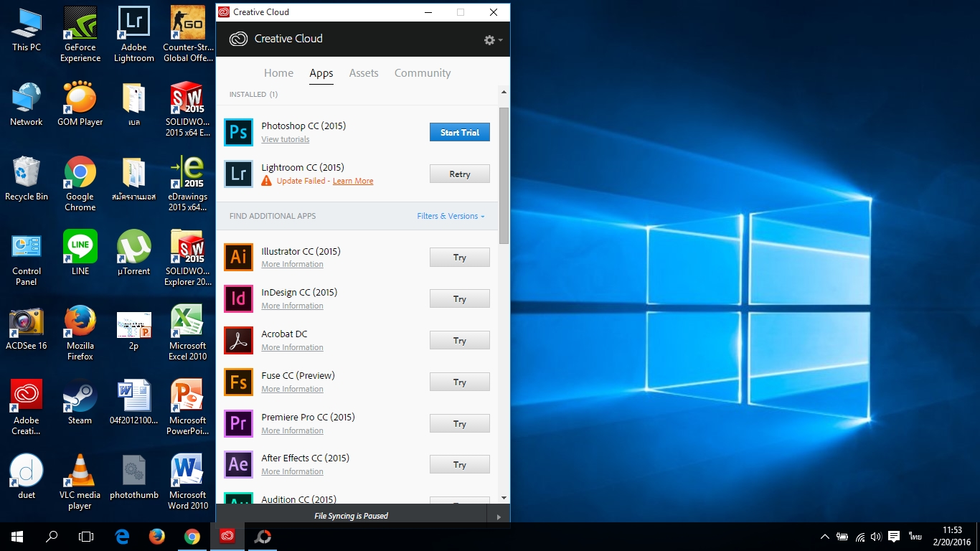Open the Action Center notifications icon
This screenshot has height=551, width=980.
[894, 537]
